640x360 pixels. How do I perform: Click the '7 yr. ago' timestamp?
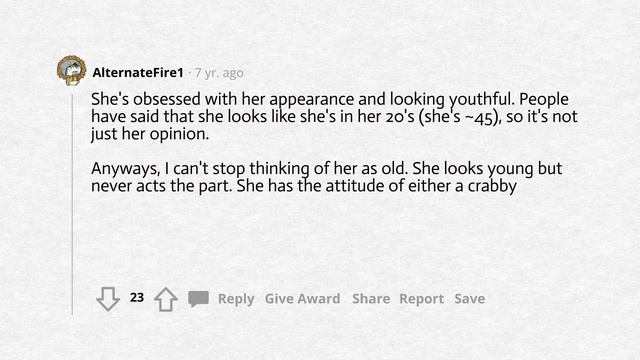[219, 73]
